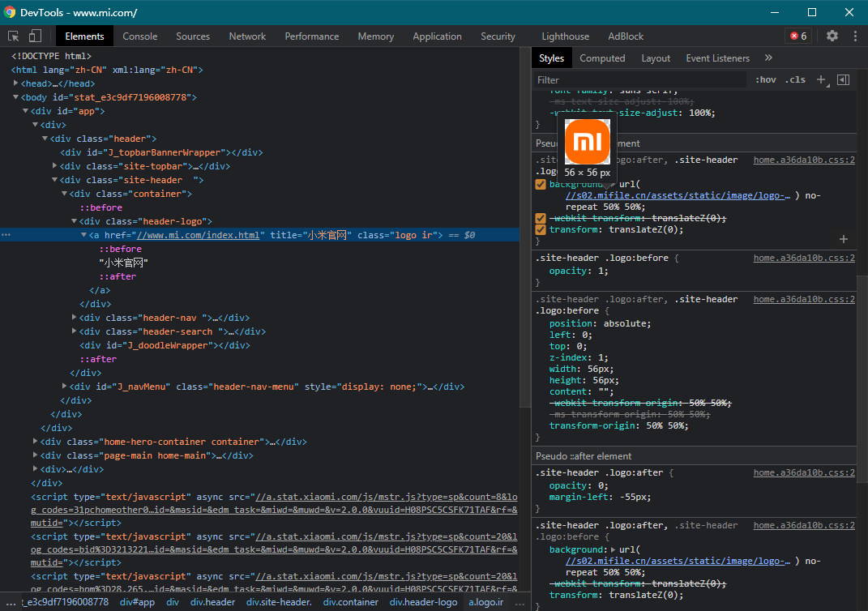Open DevTools settings gear
This screenshot has height=611, width=868.
pyautogui.click(x=832, y=36)
